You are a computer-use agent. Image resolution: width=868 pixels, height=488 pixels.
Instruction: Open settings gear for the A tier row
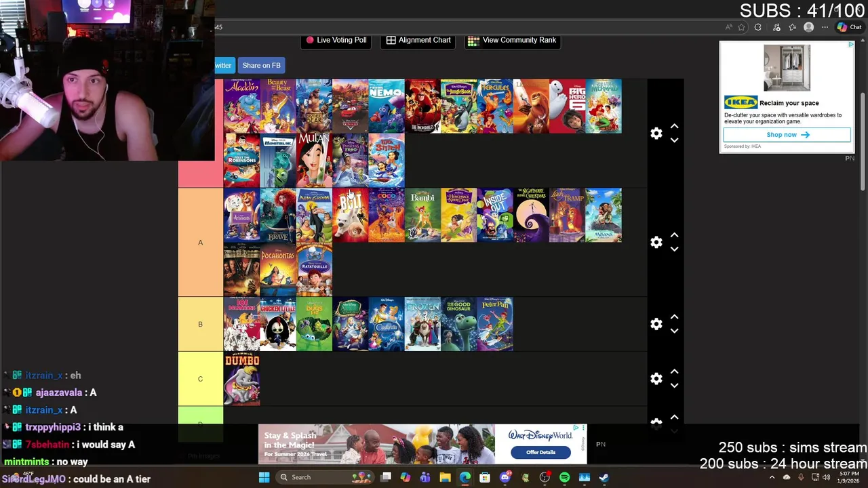click(x=656, y=242)
